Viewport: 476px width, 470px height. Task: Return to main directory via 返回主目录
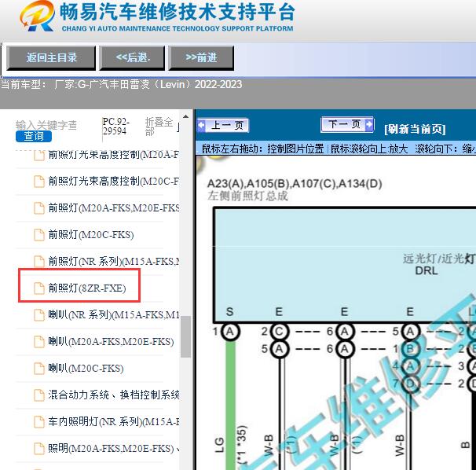click(51, 57)
